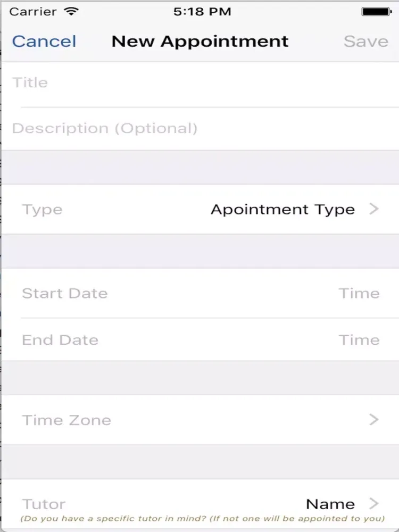Tap the Wi-Fi status icon
The height and width of the screenshot is (532, 399).
pyautogui.click(x=72, y=12)
